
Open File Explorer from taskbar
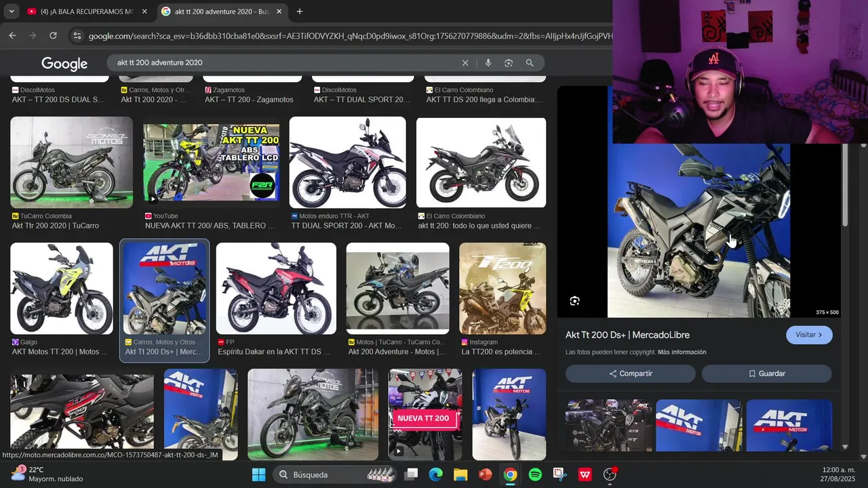460,474
